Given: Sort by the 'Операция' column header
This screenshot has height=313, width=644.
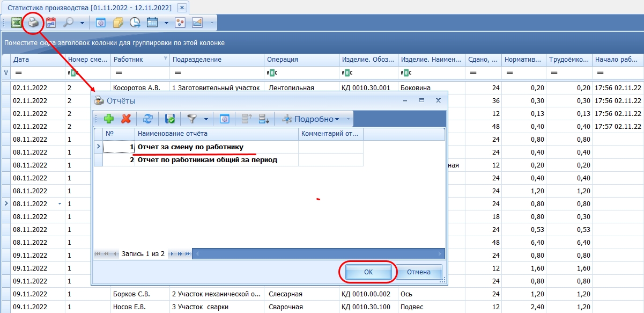Looking at the screenshot, I should [302, 60].
